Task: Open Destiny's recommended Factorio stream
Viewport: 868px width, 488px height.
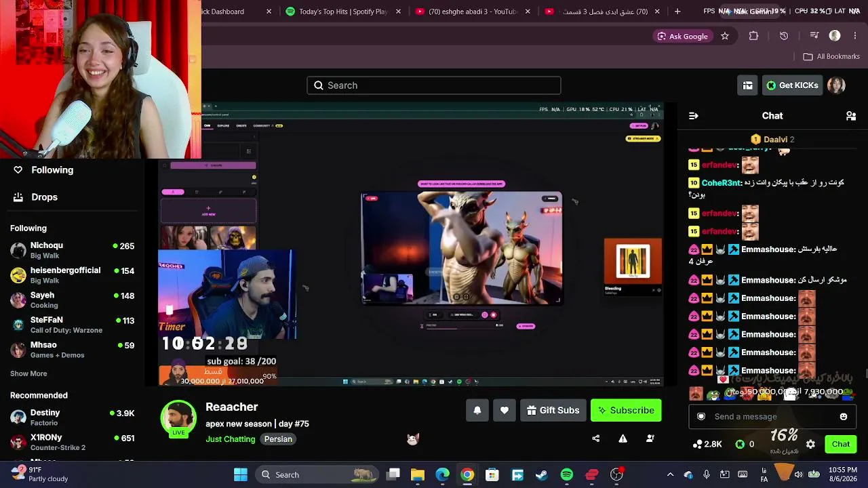Action: (73, 418)
